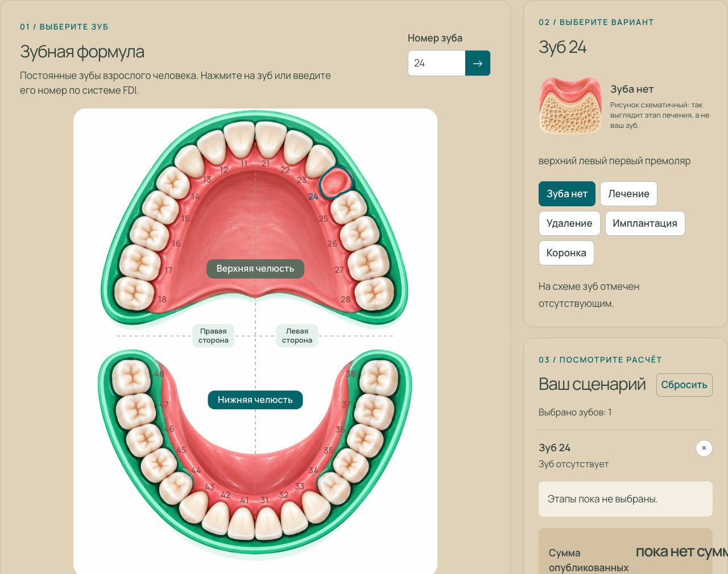Pick upper molar 26 on the chart
Viewport: 728px width, 574px height.
coord(359,233)
